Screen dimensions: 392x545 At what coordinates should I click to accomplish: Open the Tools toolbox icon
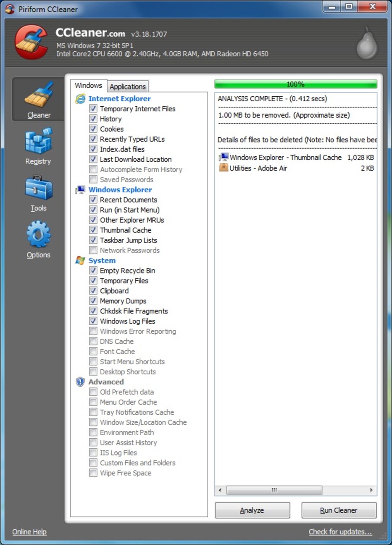39,188
